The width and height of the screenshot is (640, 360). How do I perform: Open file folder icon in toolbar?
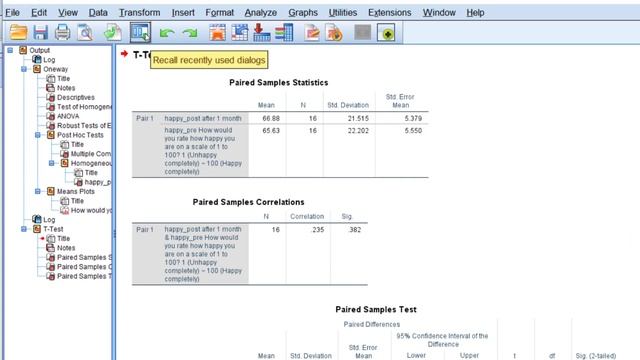18,32
